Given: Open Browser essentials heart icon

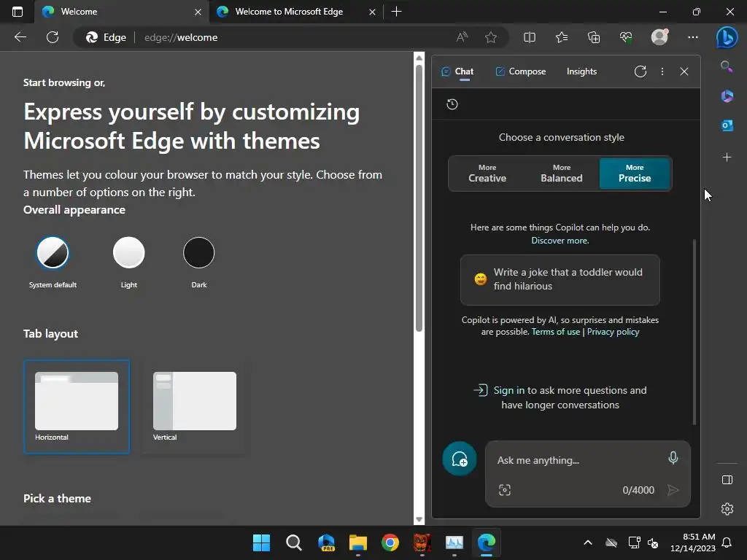Looking at the screenshot, I should coord(625,37).
